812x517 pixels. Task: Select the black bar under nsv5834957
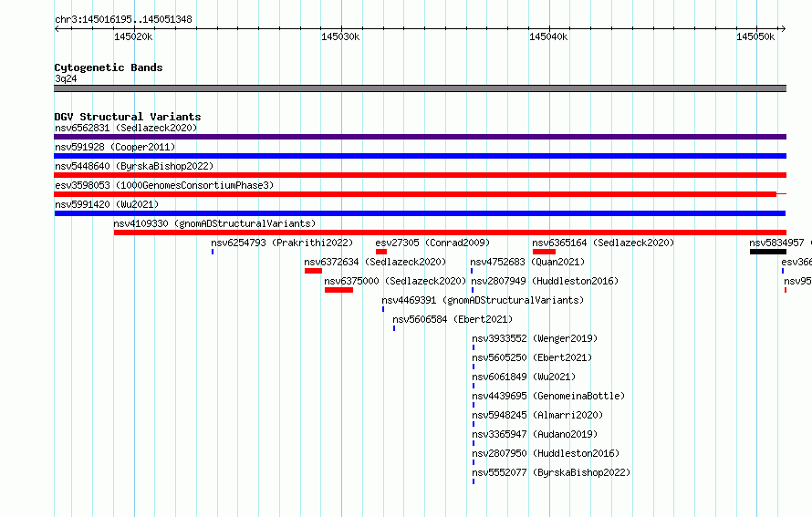pyautogui.click(x=768, y=252)
